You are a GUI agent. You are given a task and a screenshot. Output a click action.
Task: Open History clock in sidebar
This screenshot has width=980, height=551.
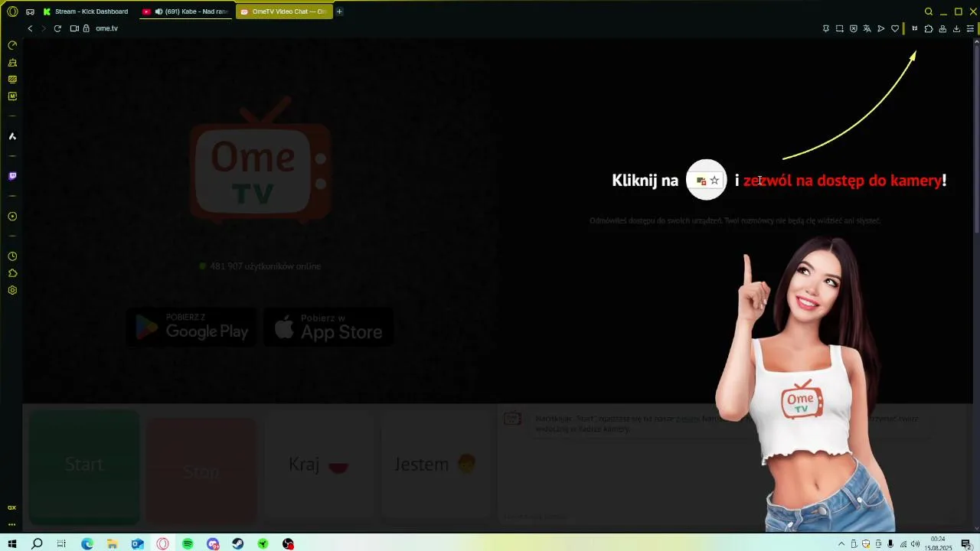[12, 256]
